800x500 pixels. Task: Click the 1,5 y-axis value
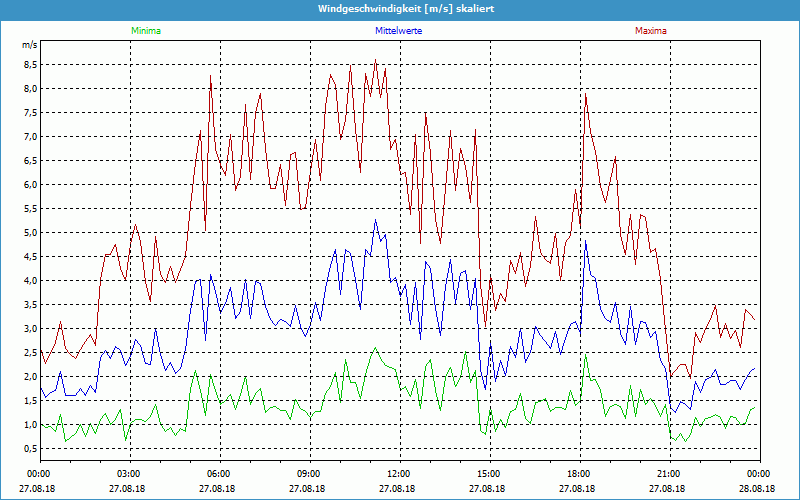click(x=30, y=401)
